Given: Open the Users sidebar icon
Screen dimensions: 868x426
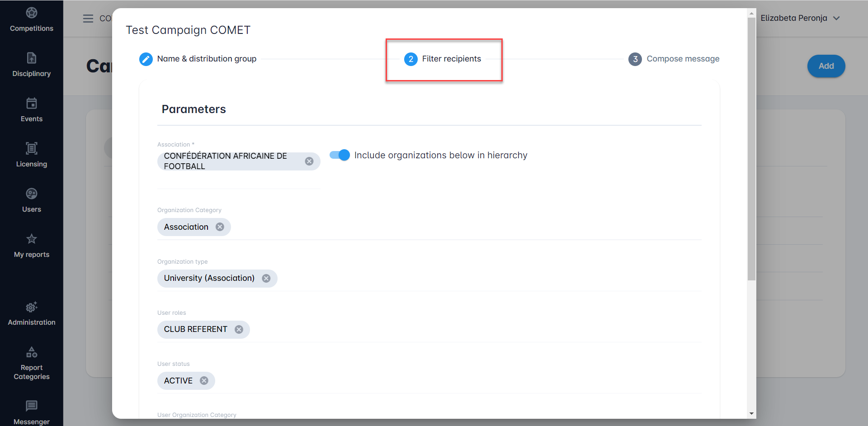Looking at the screenshot, I should pyautogui.click(x=31, y=194).
